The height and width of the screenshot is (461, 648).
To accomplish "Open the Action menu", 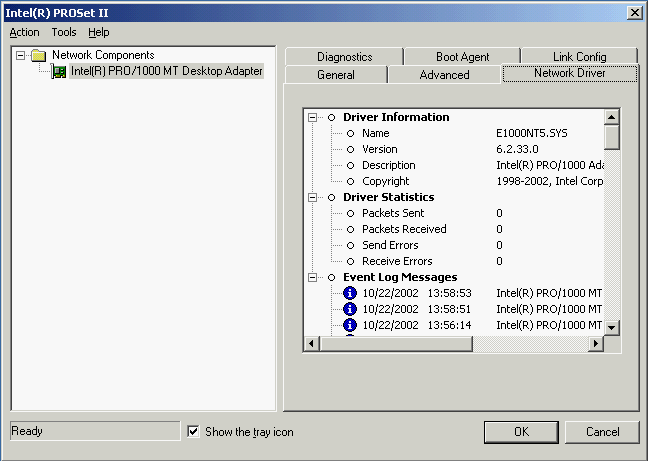I will (x=24, y=32).
